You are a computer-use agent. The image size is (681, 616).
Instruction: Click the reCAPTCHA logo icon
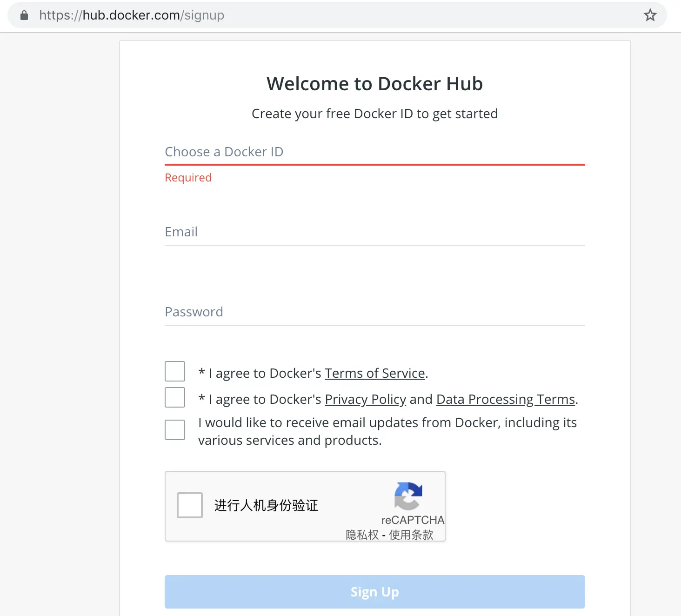point(408,496)
